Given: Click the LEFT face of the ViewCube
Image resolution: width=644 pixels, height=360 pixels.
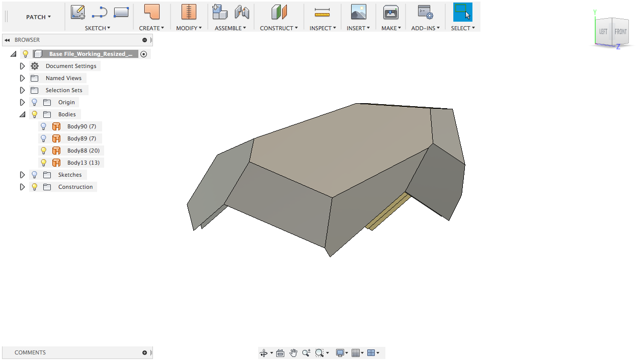Looking at the screenshot, I should pos(603,32).
